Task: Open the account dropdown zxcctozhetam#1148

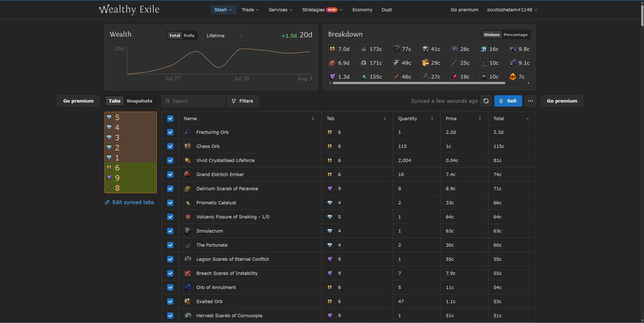Action: [x=512, y=10]
